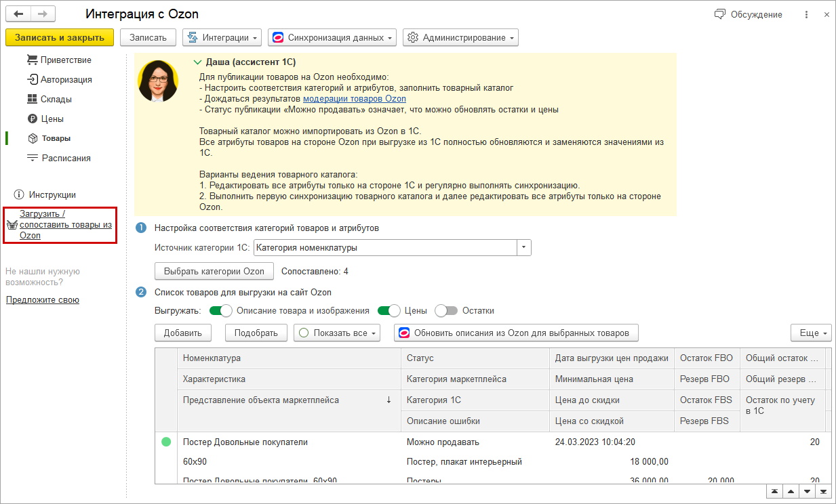The width and height of the screenshot is (836, 504).
Task: Click the Цена до скидки header
Action: (612, 400)
